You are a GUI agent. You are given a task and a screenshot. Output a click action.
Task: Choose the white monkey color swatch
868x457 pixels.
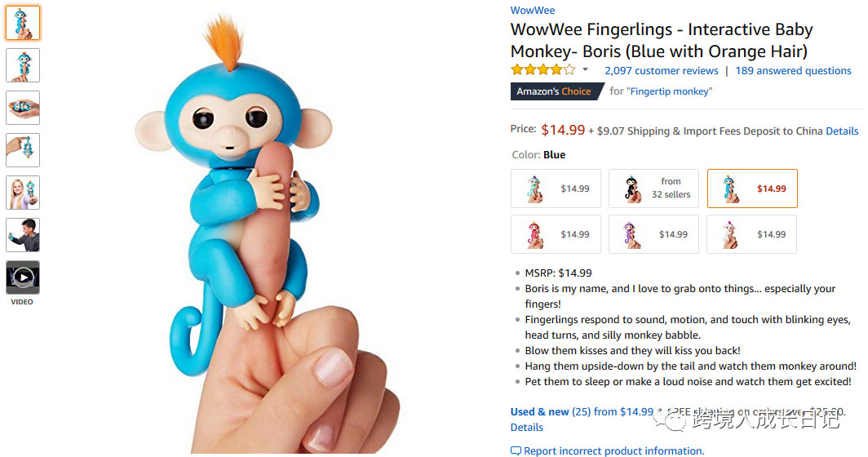pyautogui.click(x=751, y=234)
